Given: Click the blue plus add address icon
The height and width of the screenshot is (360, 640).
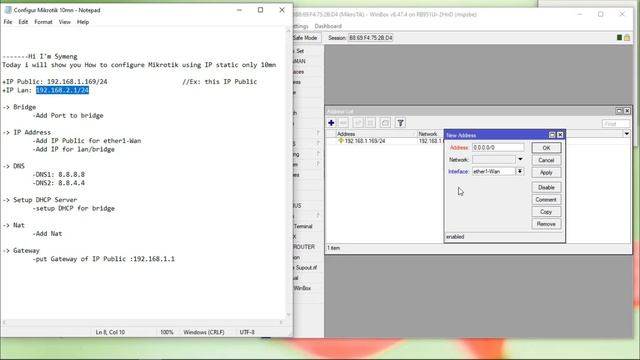Looking at the screenshot, I should pos(331,123).
